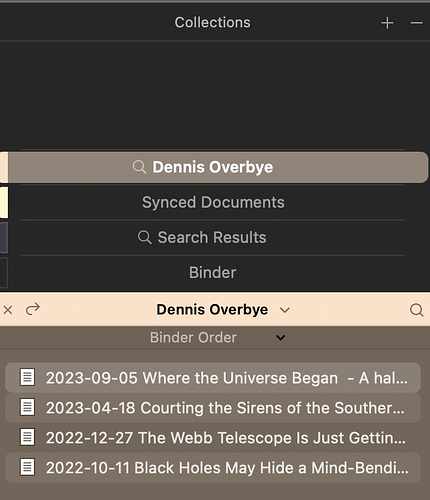Open the Binder Order sort dropdown

click(x=215, y=338)
